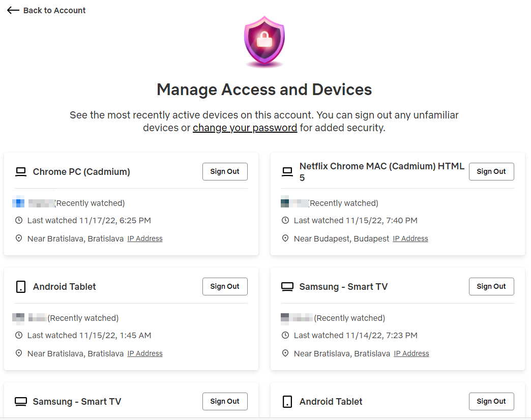Click tablet icon in first Android Tablet card
Screen dimensions: 531x420
tap(21, 287)
